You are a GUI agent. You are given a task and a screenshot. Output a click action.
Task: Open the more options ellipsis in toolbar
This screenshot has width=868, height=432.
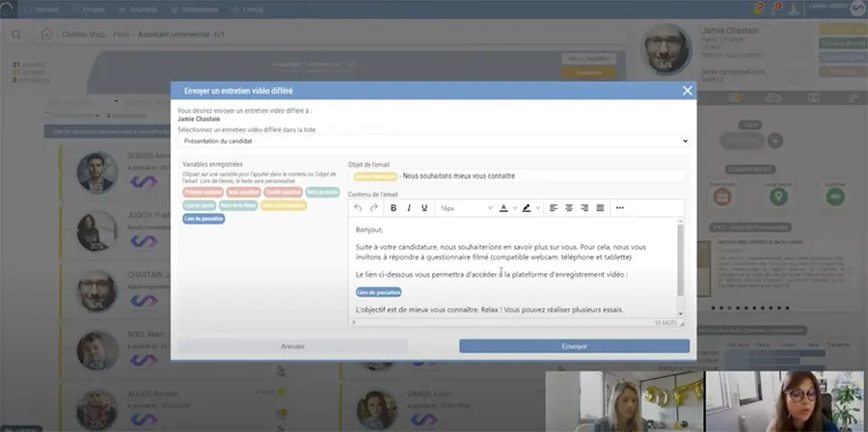pyautogui.click(x=619, y=208)
